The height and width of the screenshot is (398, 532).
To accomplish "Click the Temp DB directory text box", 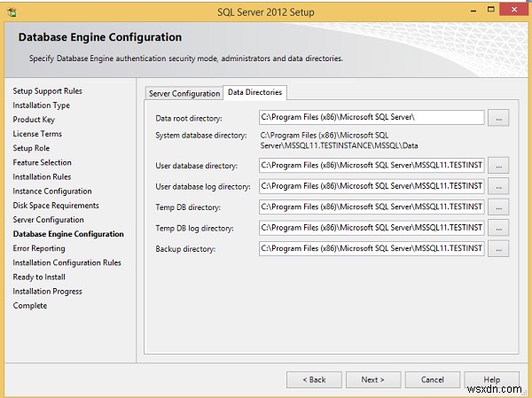I will click(x=372, y=207).
